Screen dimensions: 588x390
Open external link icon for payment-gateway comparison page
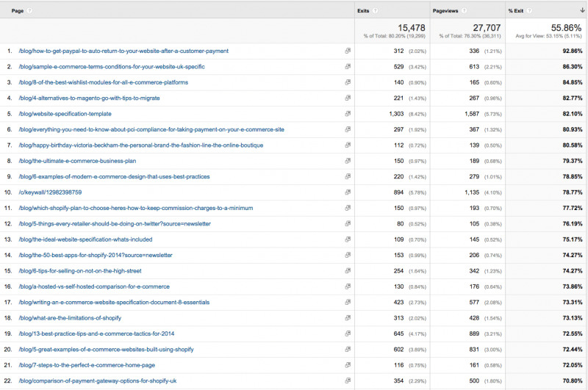(x=348, y=380)
